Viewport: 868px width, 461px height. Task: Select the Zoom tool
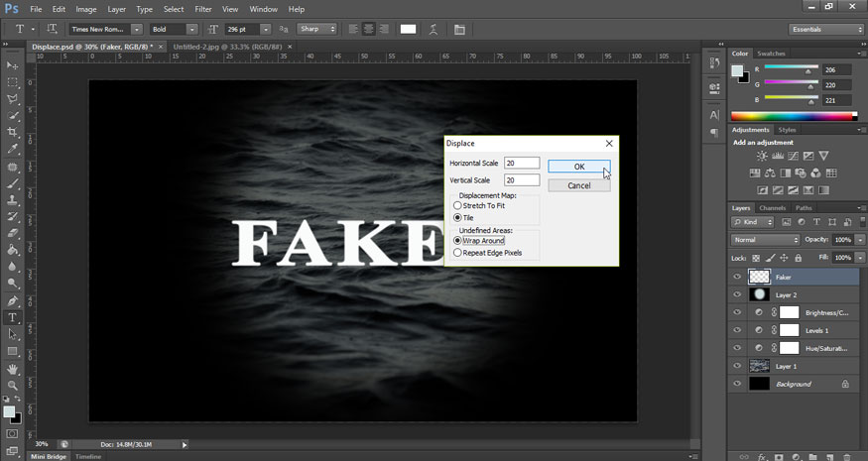(12, 386)
